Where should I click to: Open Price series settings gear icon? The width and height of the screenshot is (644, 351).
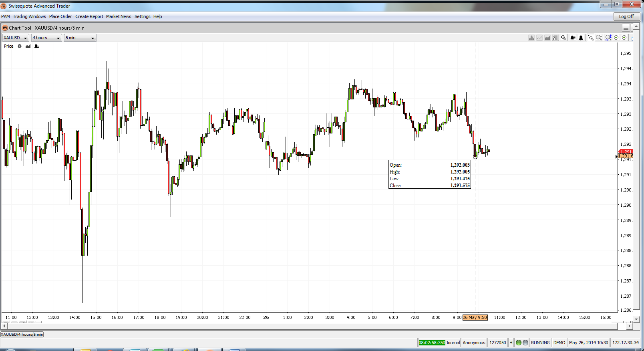coord(19,46)
